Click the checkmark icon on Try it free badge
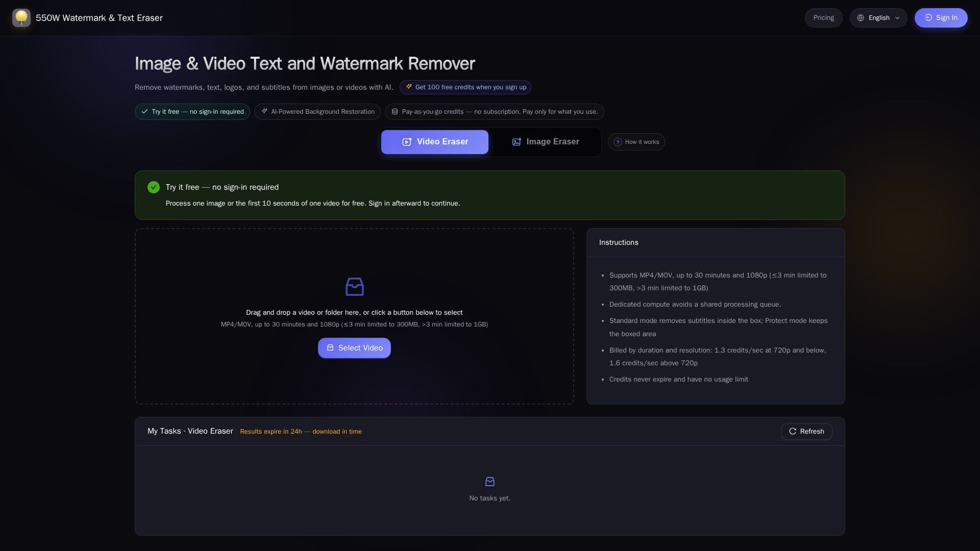 point(144,111)
